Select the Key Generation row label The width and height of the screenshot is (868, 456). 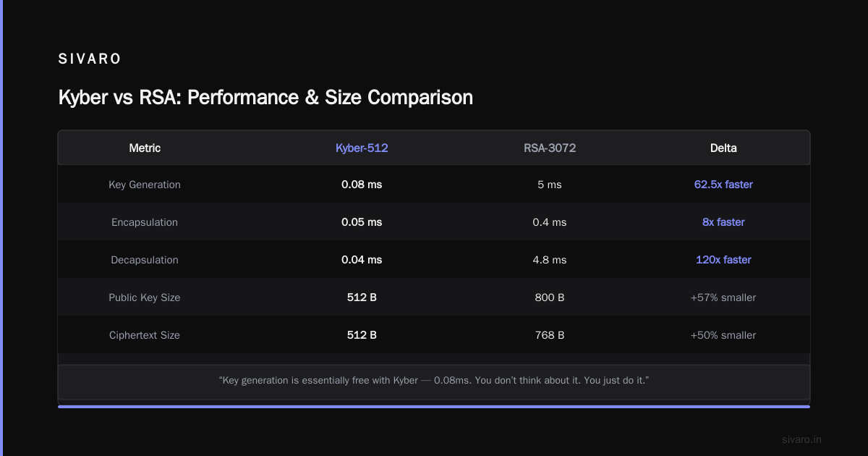click(x=145, y=185)
